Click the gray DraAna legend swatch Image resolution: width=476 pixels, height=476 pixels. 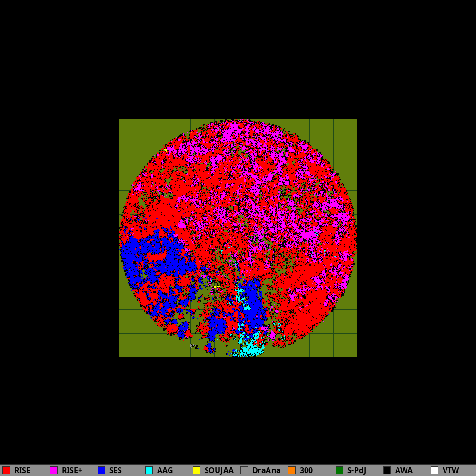[244, 470]
